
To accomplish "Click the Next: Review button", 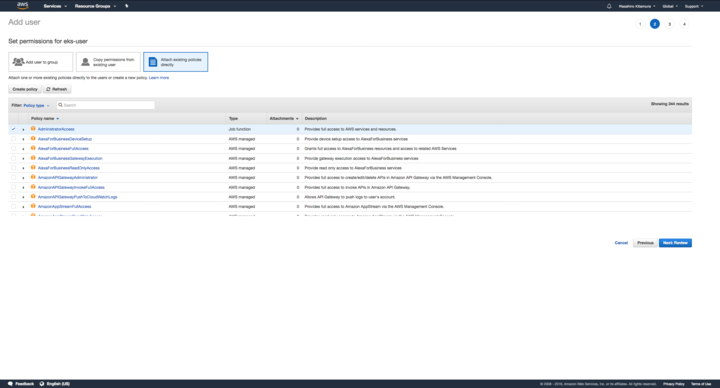I will pos(675,242).
